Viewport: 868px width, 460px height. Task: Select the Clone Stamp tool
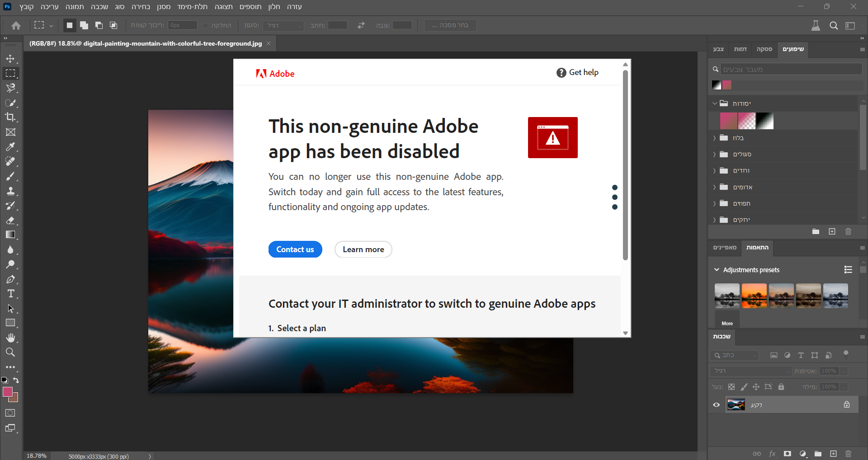coord(10,191)
